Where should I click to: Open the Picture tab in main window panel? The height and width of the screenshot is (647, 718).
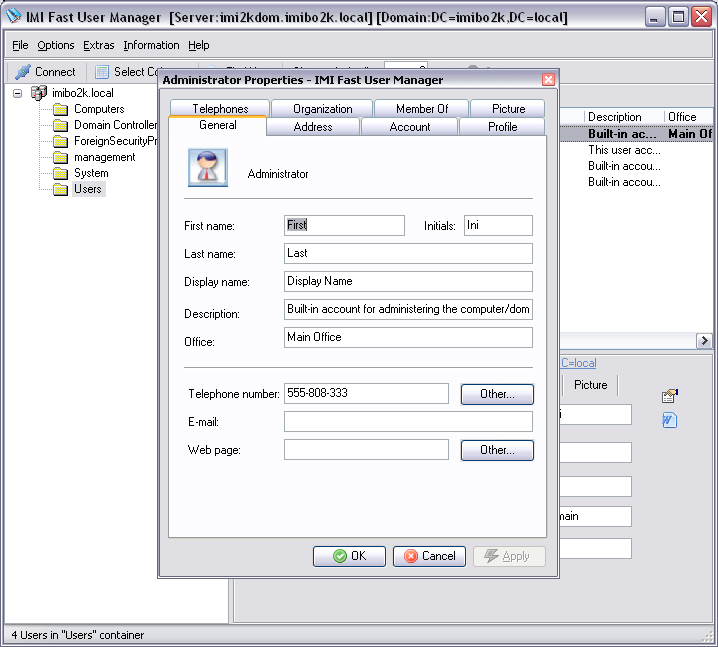(590, 385)
